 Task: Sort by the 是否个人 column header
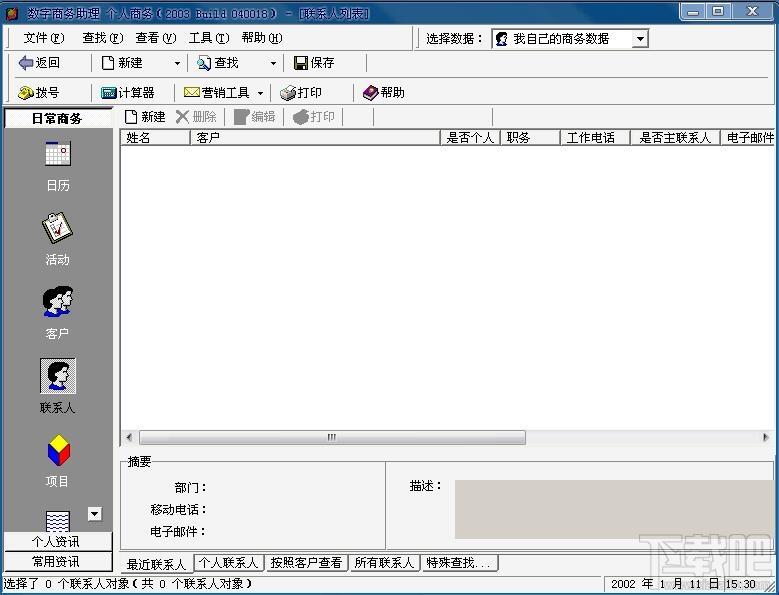(470, 138)
